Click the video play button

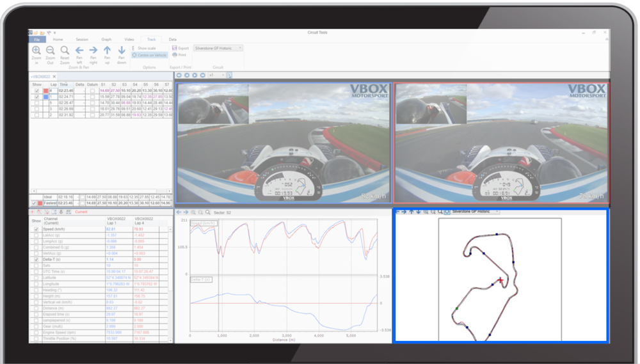click(195, 75)
